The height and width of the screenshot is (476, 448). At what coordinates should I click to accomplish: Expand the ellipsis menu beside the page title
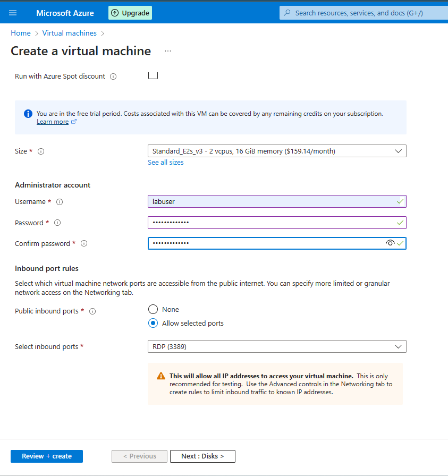point(168,50)
